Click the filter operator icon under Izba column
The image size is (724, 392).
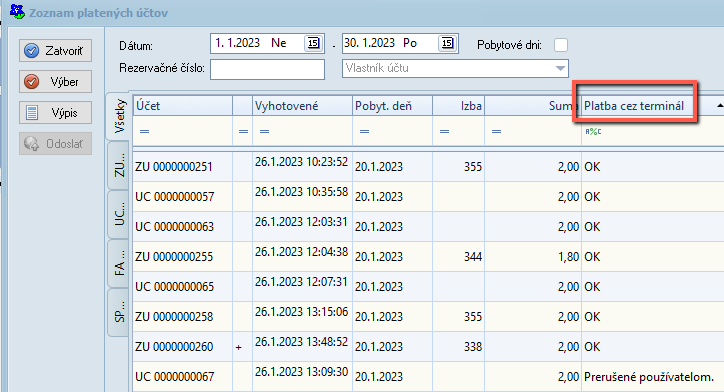(444, 132)
